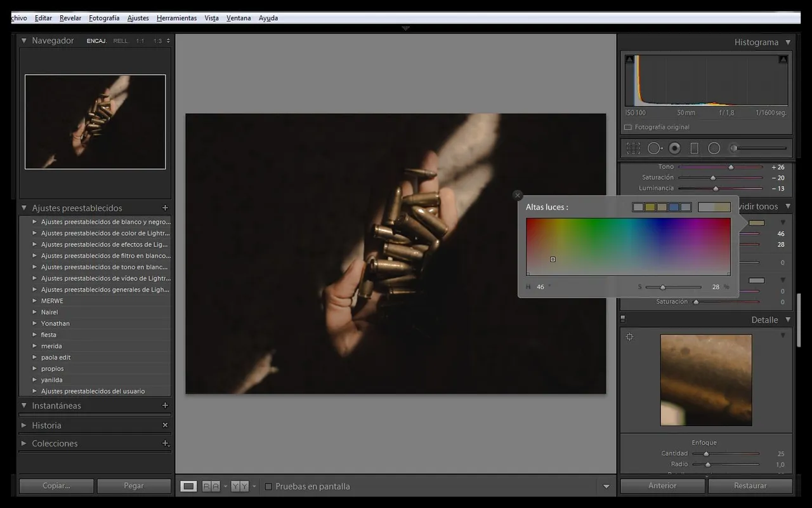Toggle RA before/after comparison view
The image size is (812, 508).
pyautogui.click(x=211, y=486)
